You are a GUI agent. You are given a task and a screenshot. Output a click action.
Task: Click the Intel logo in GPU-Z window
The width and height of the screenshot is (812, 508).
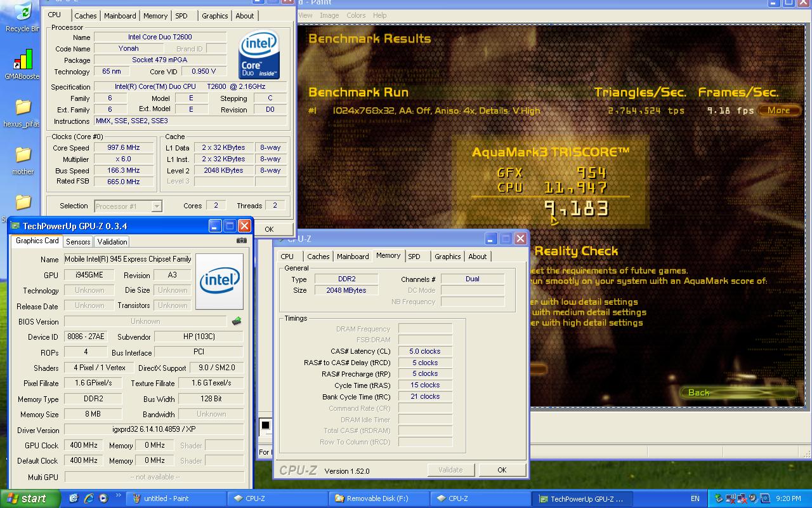pyautogui.click(x=219, y=282)
